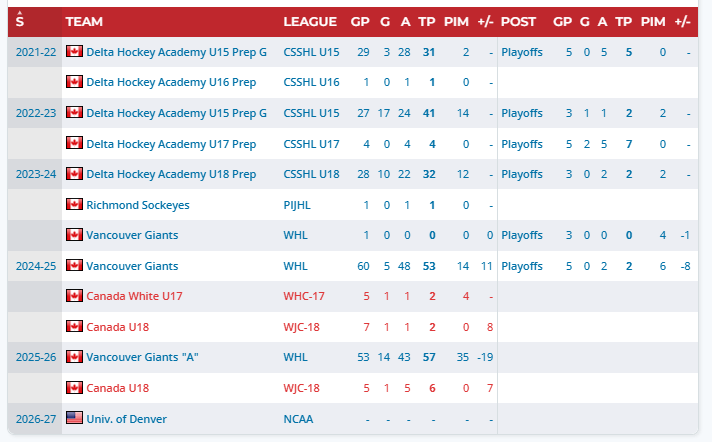Click the POST column header
Screen dimensions: 712x442
[518, 22]
